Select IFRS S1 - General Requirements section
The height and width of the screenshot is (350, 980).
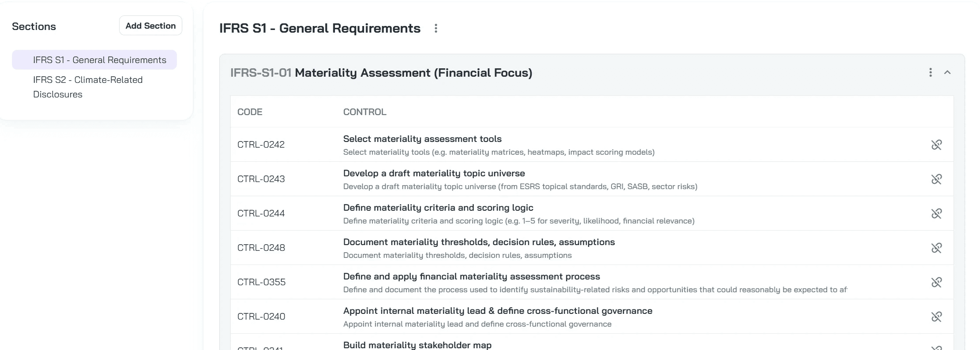coord(94,60)
